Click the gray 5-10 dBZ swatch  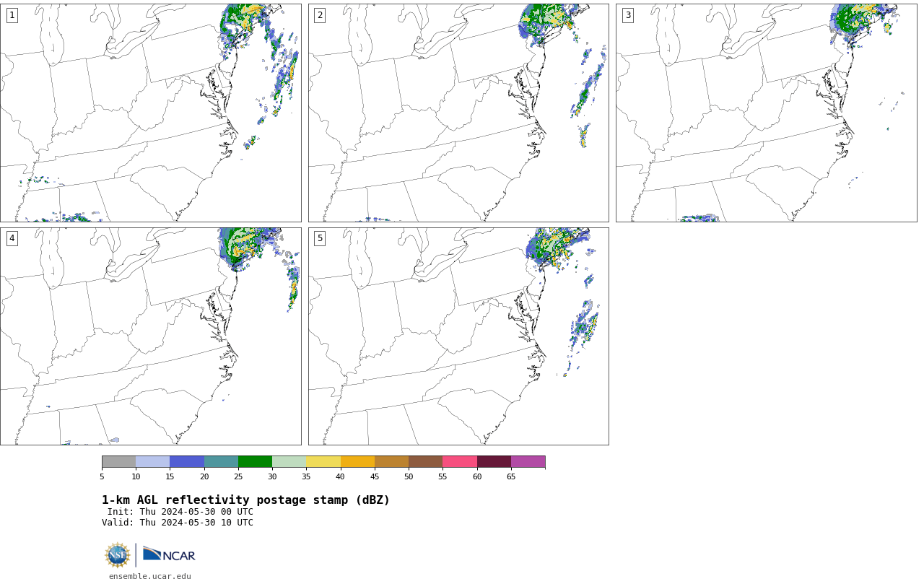tap(118, 462)
